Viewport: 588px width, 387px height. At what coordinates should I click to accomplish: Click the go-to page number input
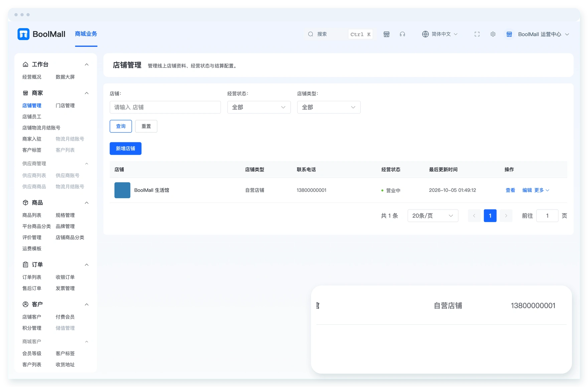coord(547,216)
